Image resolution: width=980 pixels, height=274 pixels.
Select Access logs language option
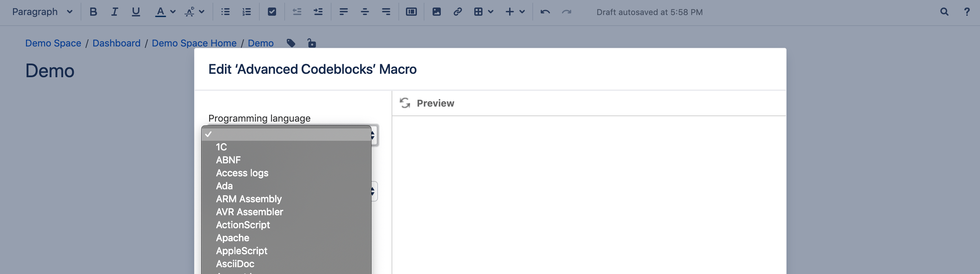pos(286,173)
